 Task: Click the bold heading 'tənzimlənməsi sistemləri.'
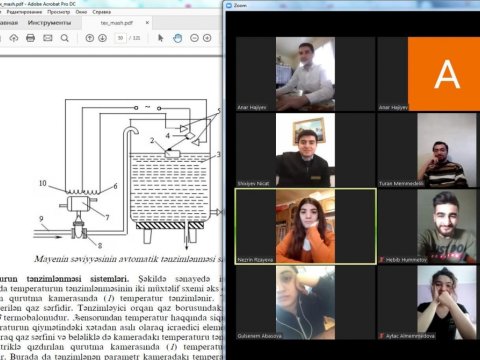[x=78, y=278]
